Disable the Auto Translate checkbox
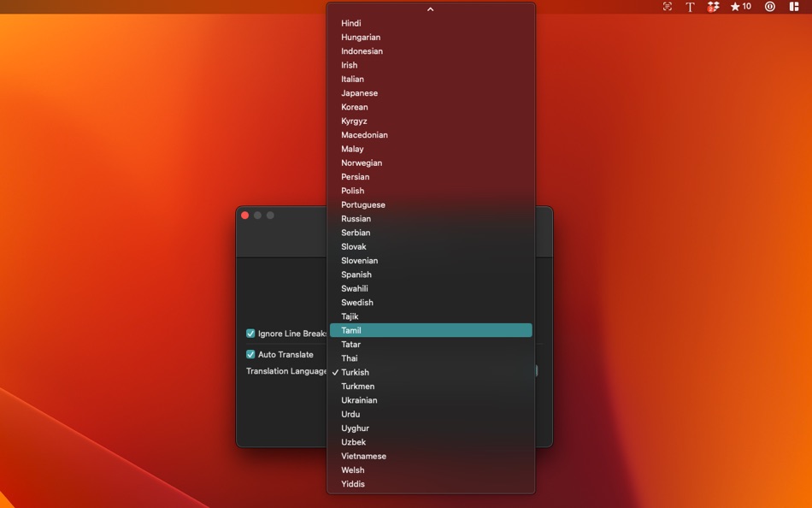The width and height of the screenshot is (812, 508). (x=250, y=355)
